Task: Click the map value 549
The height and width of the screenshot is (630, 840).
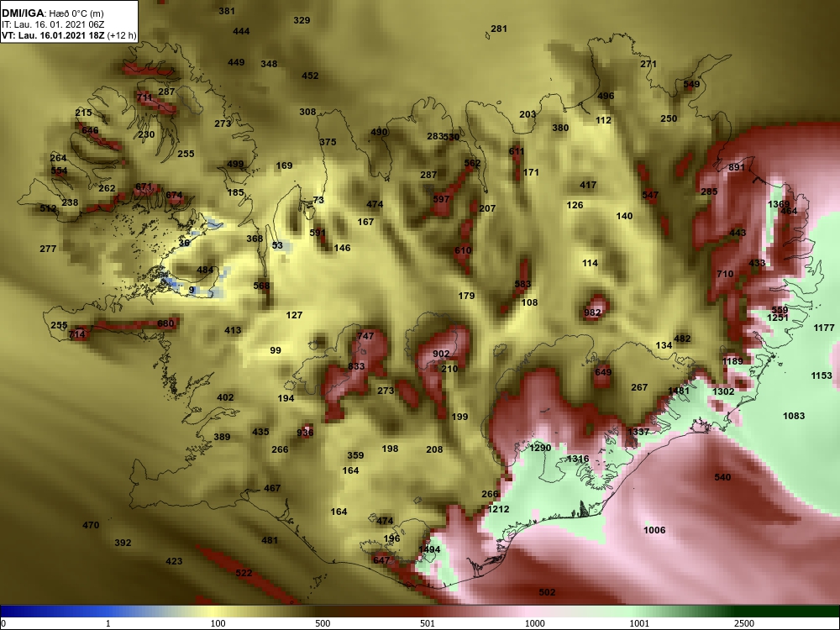Action: pyautogui.click(x=691, y=84)
